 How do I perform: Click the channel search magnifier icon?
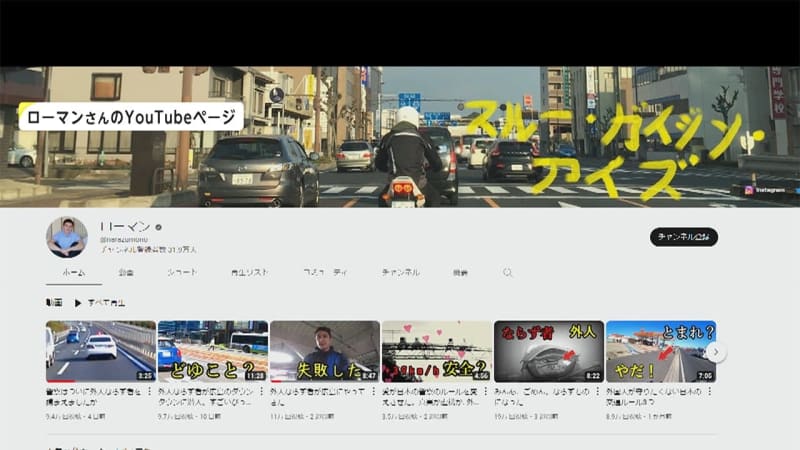[x=507, y=272]
